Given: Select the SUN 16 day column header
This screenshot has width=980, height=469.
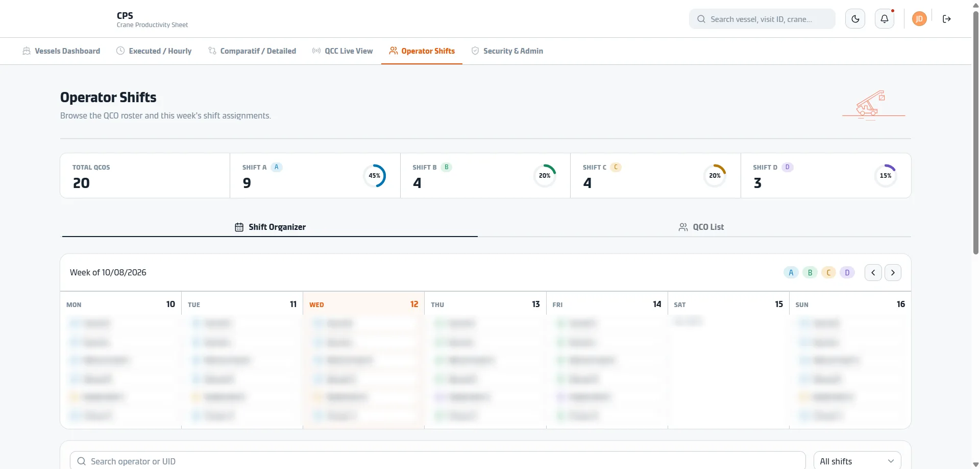Looking at the screenshot, I should [850, 304].
